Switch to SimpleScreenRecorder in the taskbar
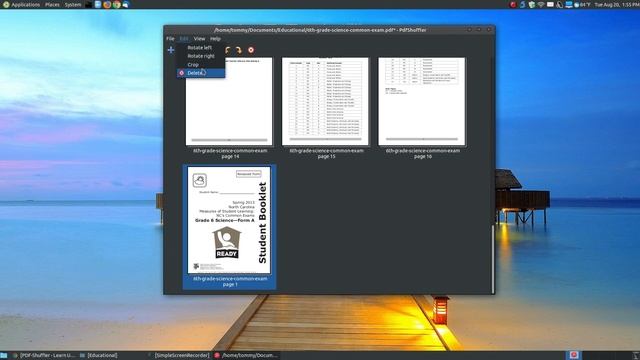 [x=178, y=356]
